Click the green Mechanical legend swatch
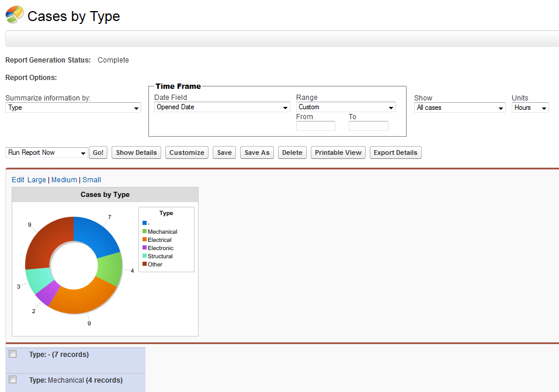 (144, 231)
